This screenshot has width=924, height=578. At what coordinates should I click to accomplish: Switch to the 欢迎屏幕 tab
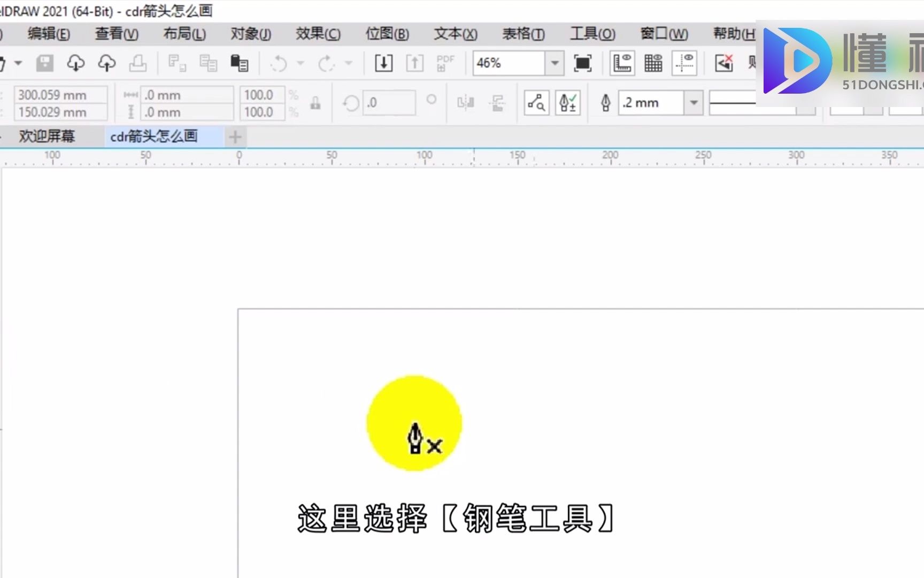click(47, 136)
